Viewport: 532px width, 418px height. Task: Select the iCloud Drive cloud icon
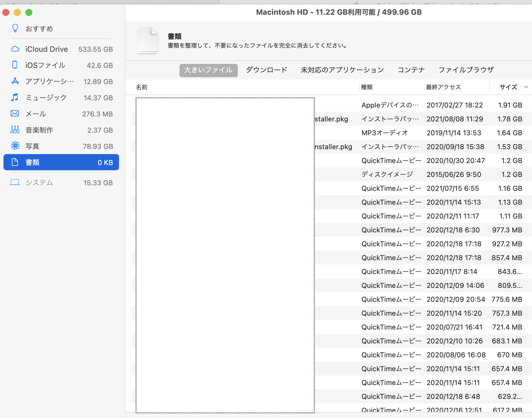pyautogui.click(x=15, y=49)
